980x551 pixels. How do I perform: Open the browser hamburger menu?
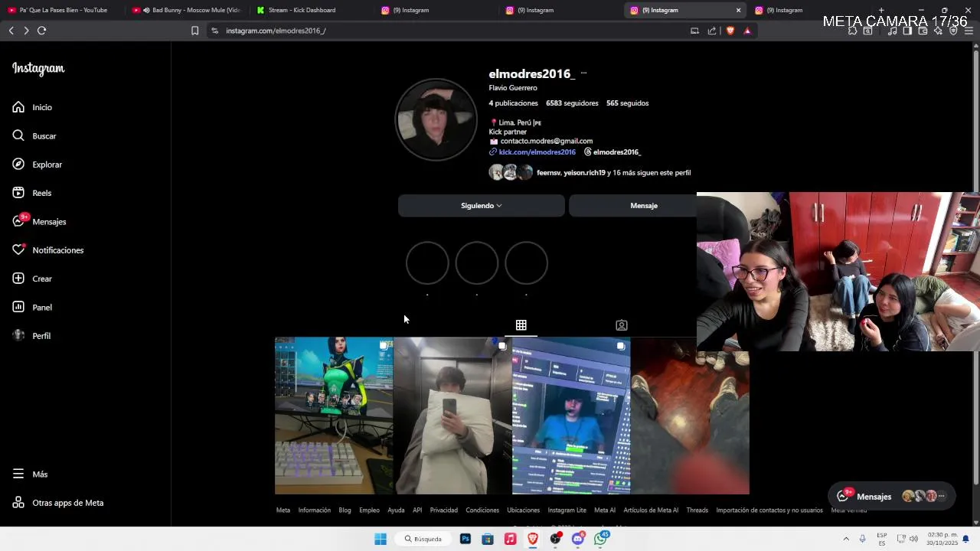(x=969, y=31)
